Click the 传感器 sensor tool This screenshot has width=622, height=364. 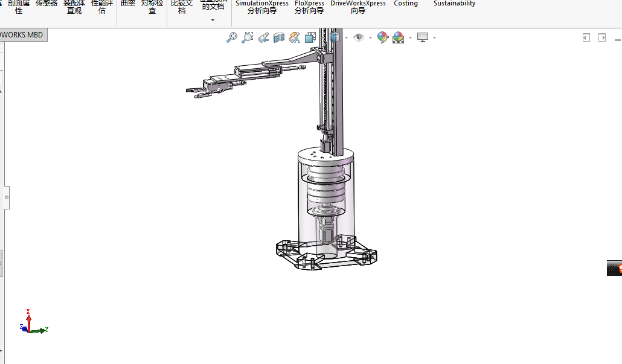46,4
